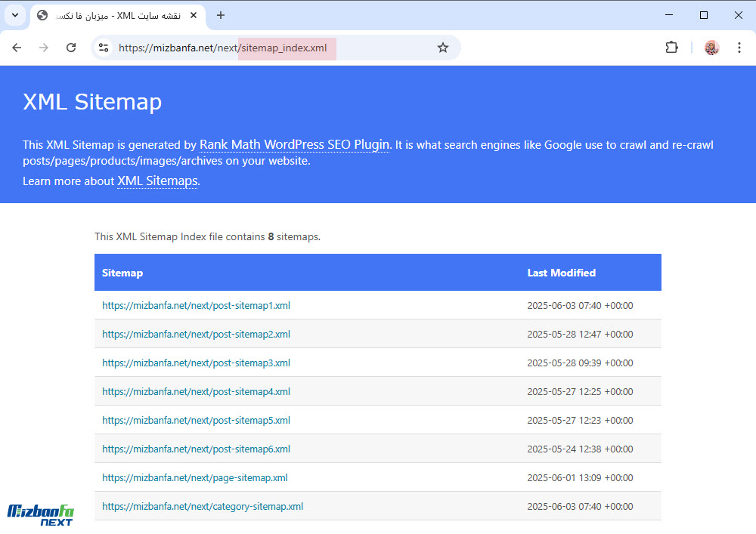Click date 2025-05-24 12:38 +00:00
The image size is (756, 534).
[580, 449]
